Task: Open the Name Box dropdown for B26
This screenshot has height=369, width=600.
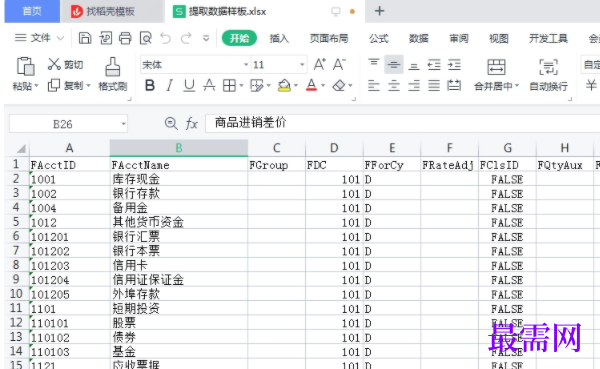Action: (123, 124)
